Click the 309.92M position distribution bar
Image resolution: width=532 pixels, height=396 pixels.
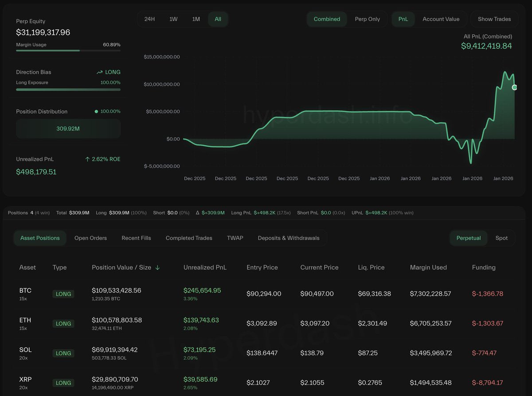(x=68, y=129)
